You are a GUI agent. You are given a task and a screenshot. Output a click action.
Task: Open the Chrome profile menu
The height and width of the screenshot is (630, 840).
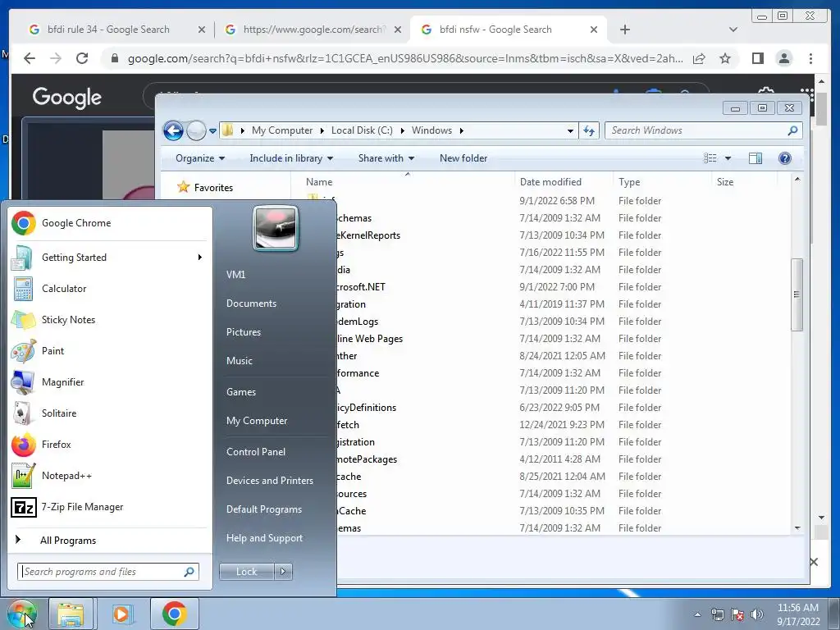(784, 58)
